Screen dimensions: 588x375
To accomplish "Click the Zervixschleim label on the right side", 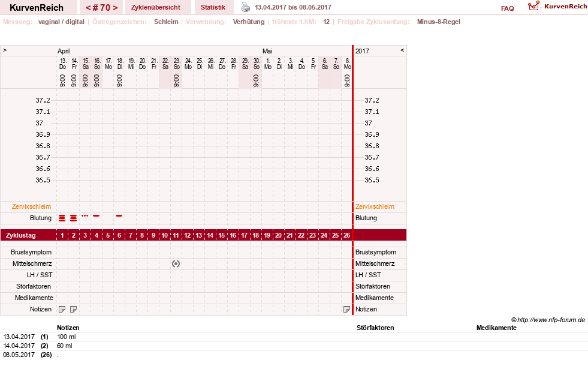I will point(375,206).
